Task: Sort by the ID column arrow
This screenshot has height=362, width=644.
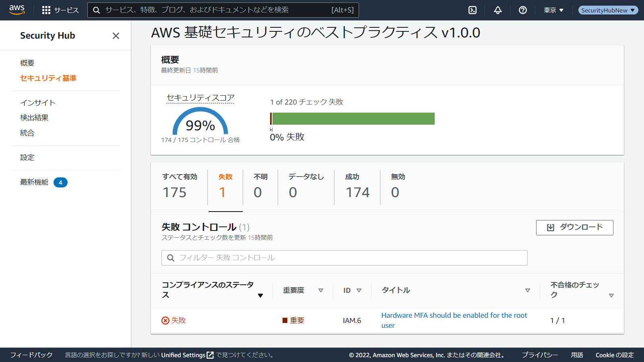Action: coord(359,290)
